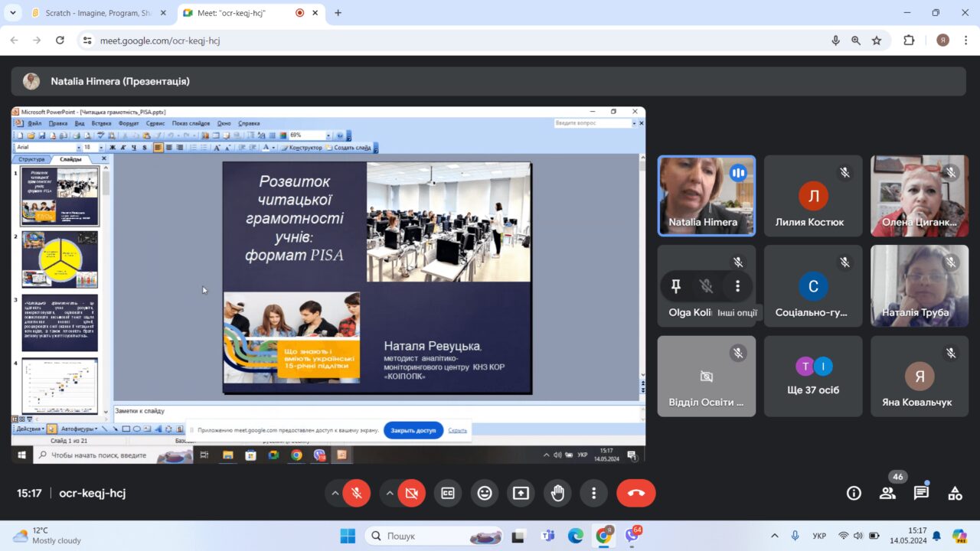Open chat with everyone
Screen dimensions: 980x551
point(921,494)
